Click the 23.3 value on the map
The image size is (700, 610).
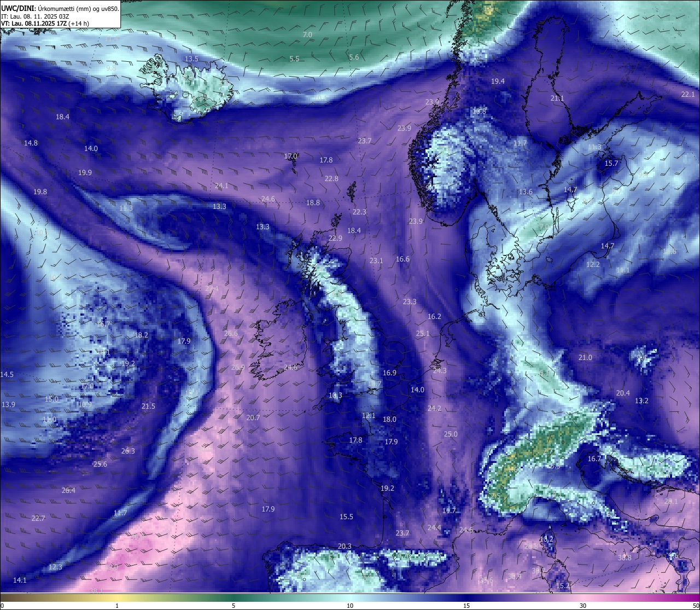410,301
